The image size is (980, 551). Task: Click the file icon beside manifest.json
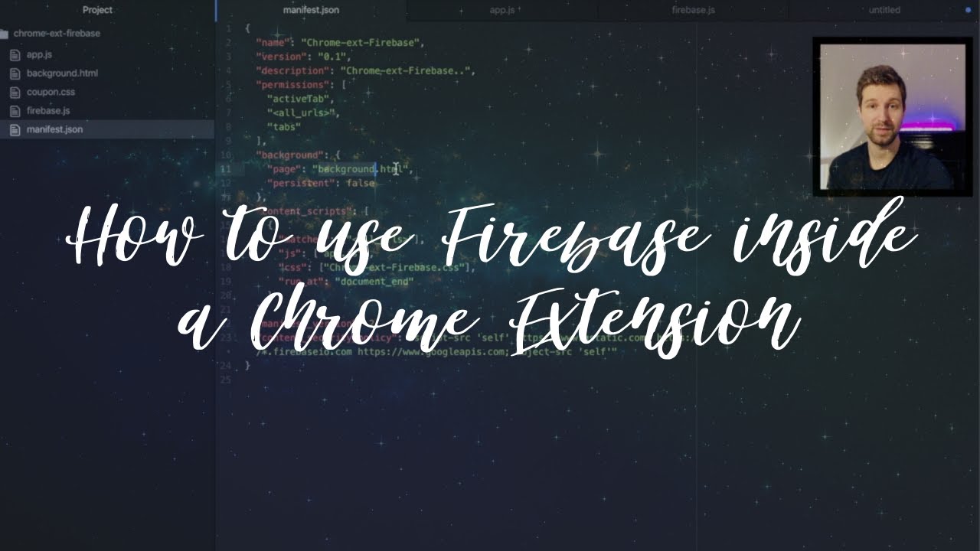(15, 129)
